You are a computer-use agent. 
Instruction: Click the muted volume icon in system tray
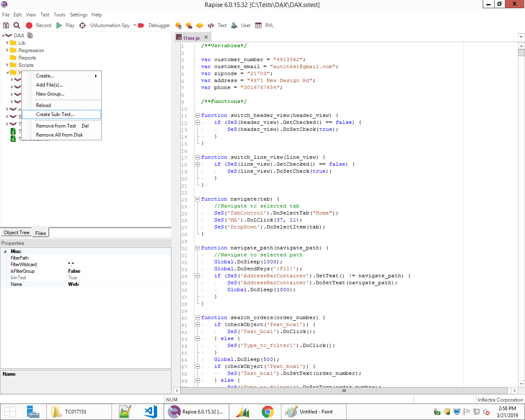coord(486,412)
